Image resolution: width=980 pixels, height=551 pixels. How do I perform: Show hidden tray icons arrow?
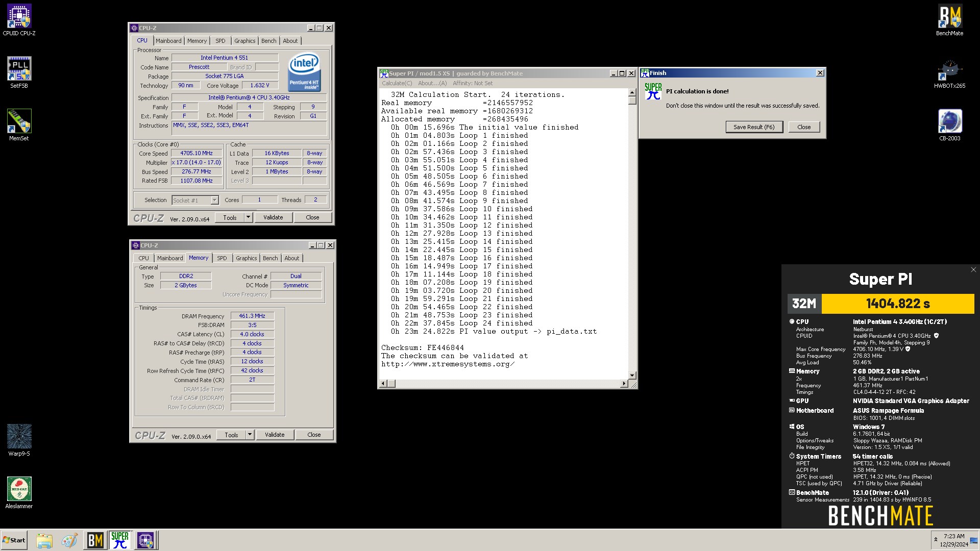936,540
